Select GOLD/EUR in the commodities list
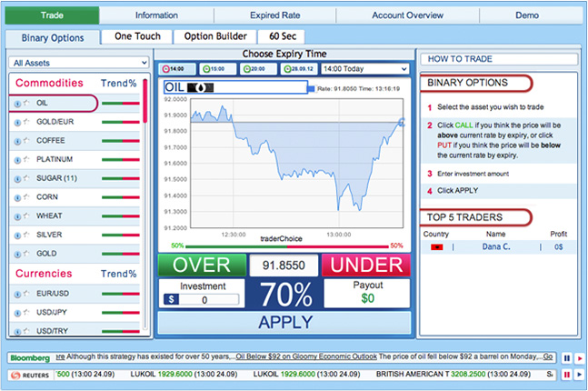Image resolution: width=588 pixels, height=391 pixels. (x=55, y=122)
